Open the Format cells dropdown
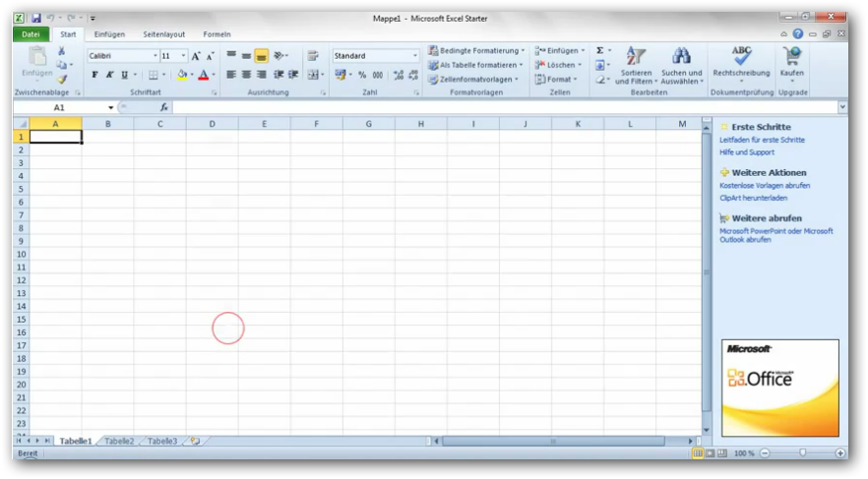This screenshot has width=868, height=479. click(x=556, y=79)
